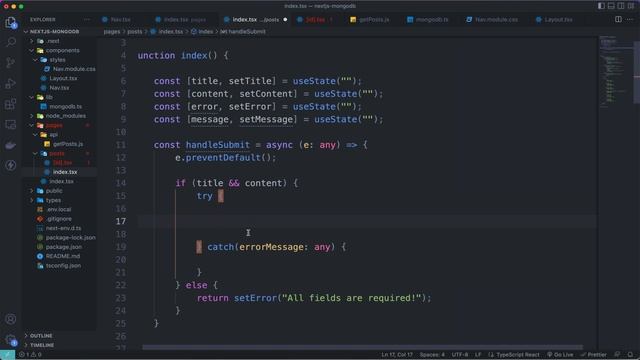Open the Search view in activity bar
This screenshot has height=360, width=640.
point(11,42)
